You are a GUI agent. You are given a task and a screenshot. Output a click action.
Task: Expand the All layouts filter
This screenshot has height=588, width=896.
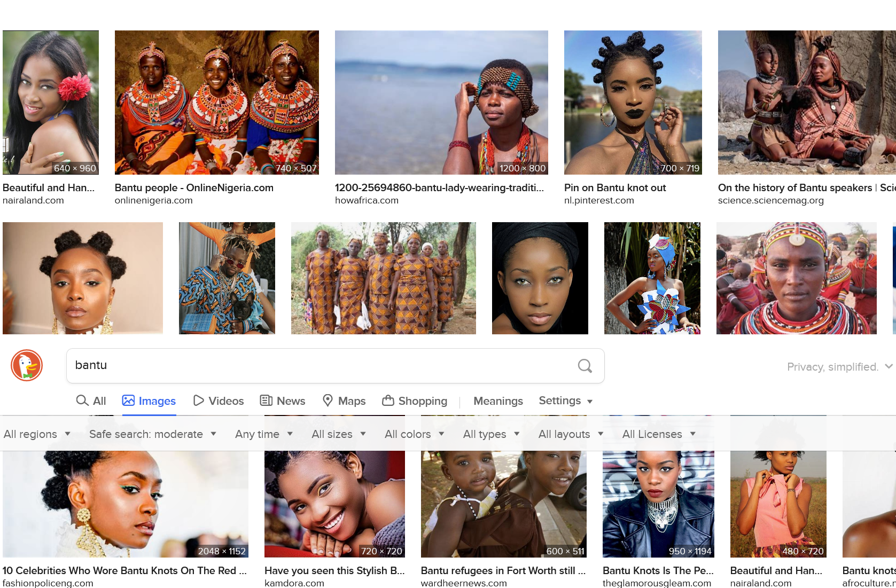click(571, 434)
